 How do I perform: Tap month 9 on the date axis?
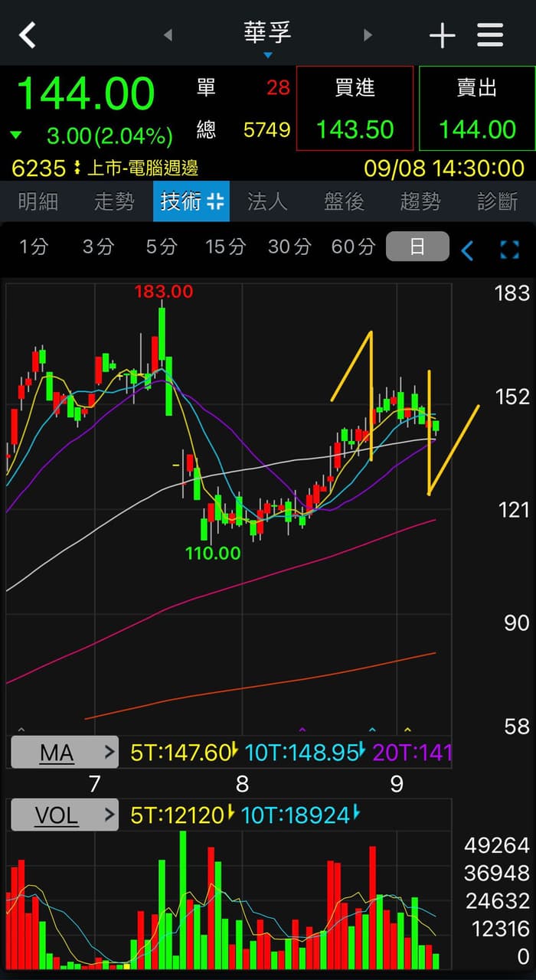pyautogui.click(x=397, y=784)
